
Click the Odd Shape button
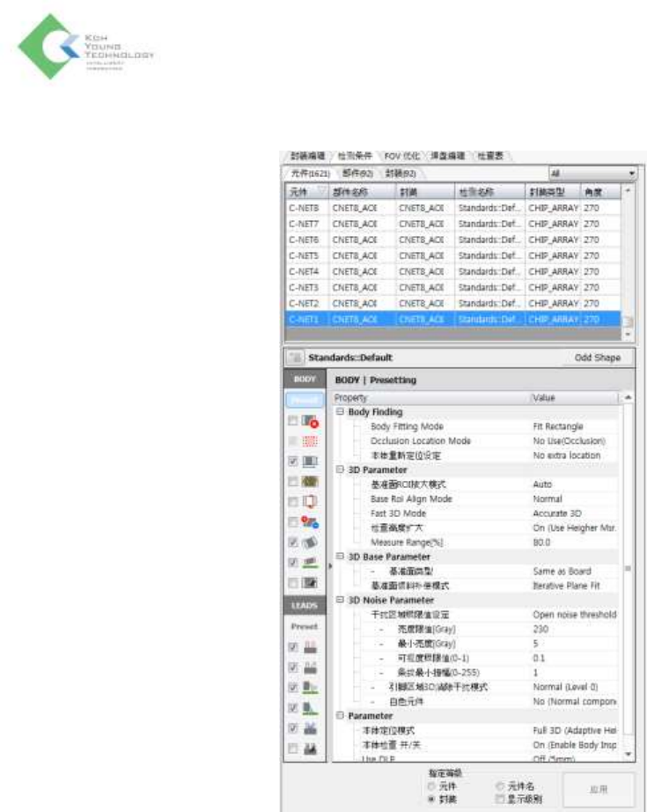point(598,358)
